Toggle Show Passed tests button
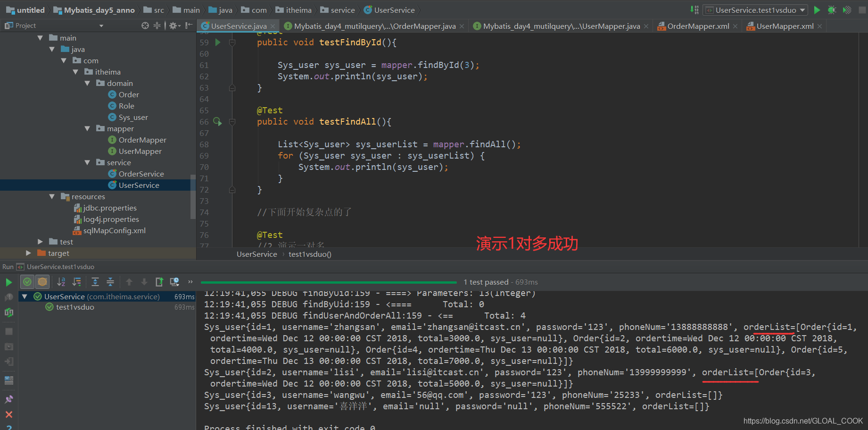 [27, 282]
